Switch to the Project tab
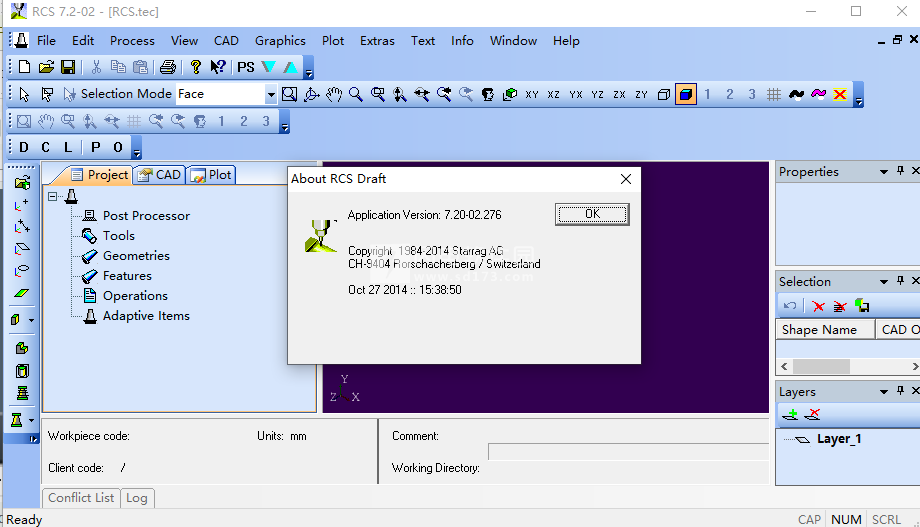 99,175
